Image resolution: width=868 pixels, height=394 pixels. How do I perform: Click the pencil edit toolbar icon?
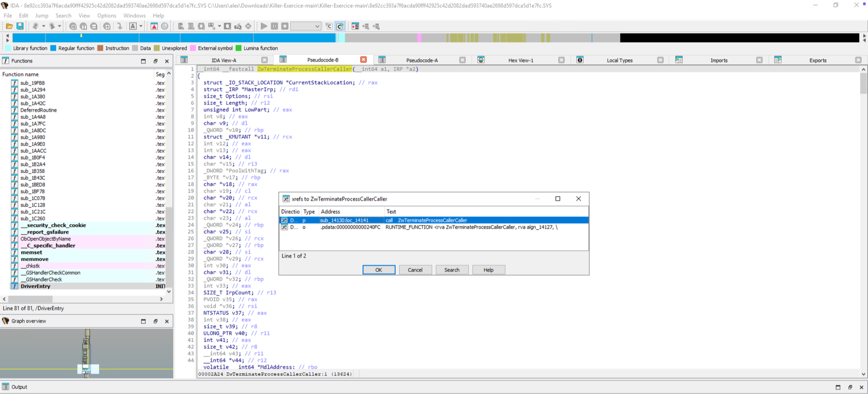[x=238, y=26]
